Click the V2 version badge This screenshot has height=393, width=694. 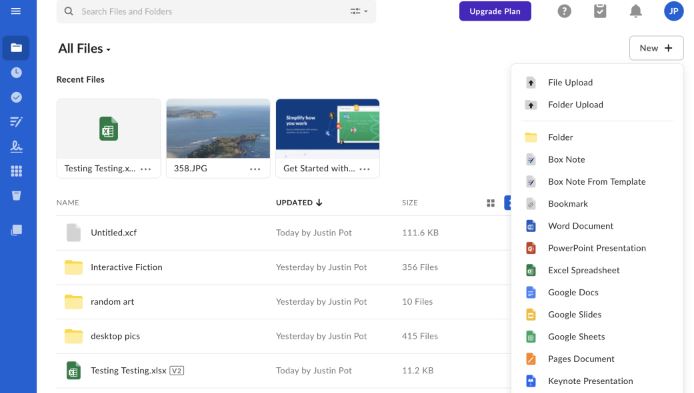pos(177,371)
